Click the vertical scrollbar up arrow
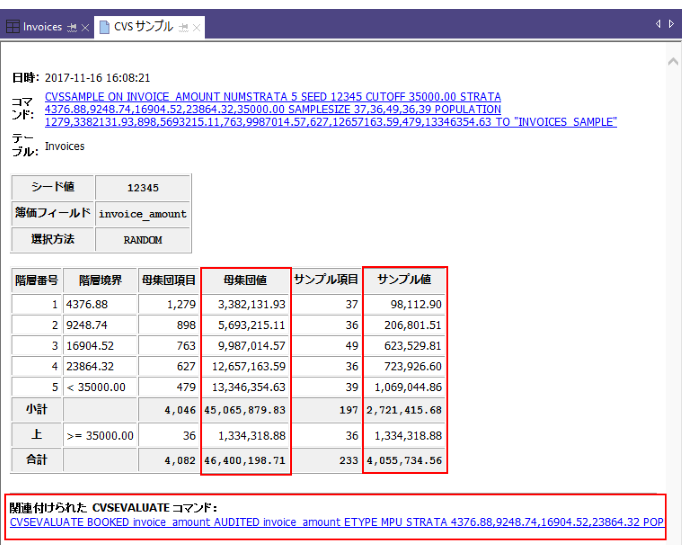 (x=672, y=61)
